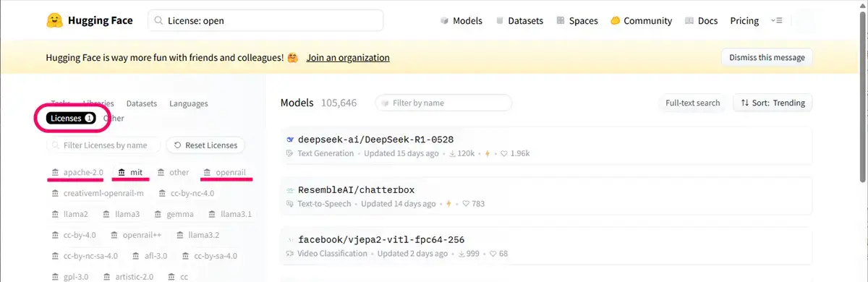The image size is (868, 282).
Task: Toggle the creativeml-openrail-m license filter
Action: [98, 193]
